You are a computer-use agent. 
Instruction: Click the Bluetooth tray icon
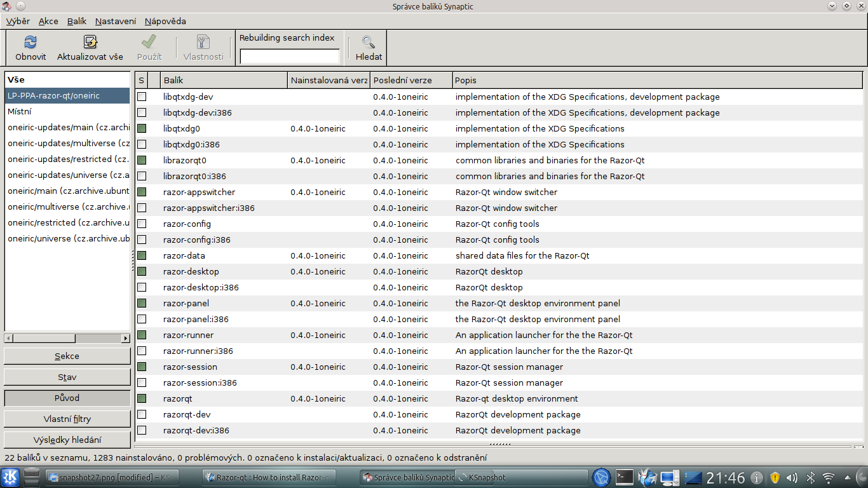point(810,477)
